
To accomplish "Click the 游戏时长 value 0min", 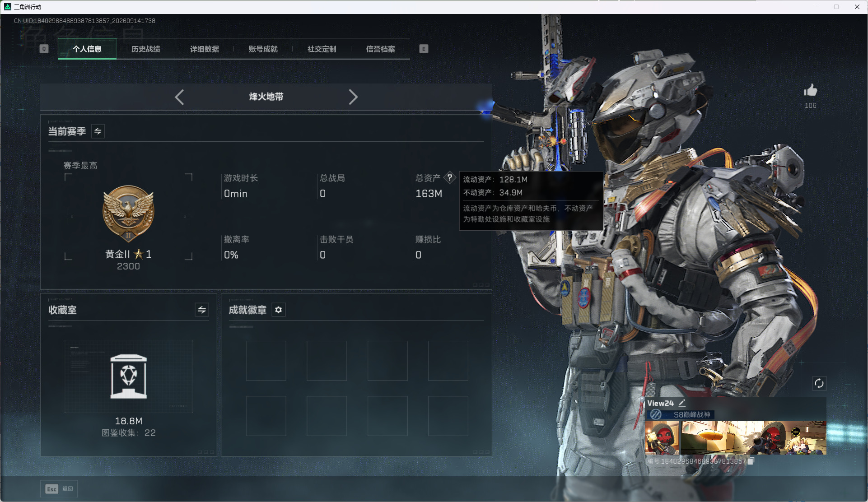I will tap(236, 194).
